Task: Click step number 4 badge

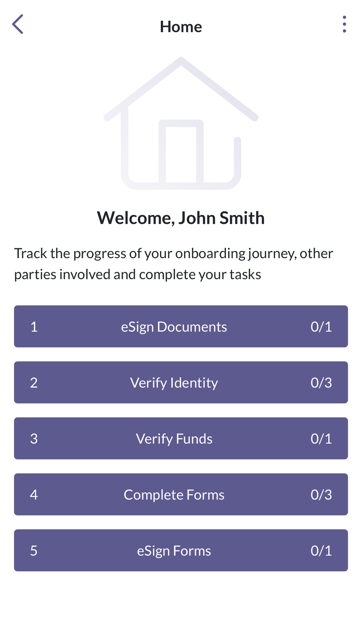Action: coord(34,495)
